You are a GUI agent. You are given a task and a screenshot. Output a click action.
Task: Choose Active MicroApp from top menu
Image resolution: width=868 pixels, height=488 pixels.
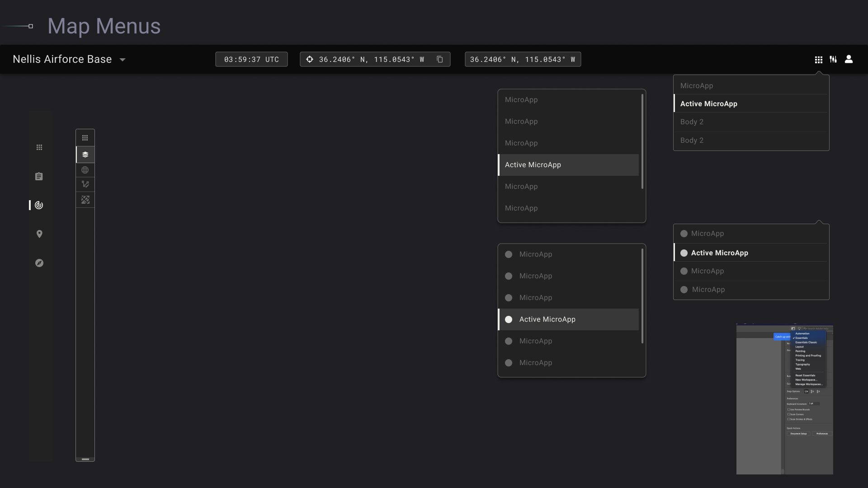pyautogui.click(x=709, y=103)
